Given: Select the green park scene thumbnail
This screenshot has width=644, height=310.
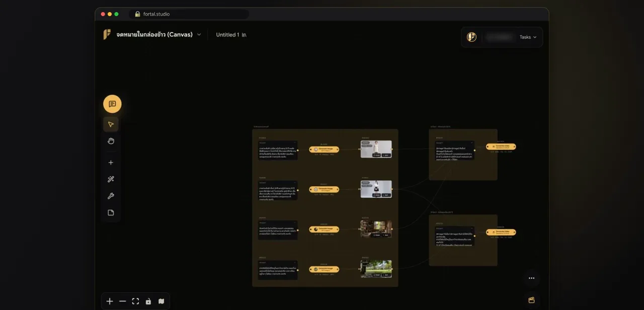Looking at the screenshot, I should pyautogui.click(x=376, y=269).
